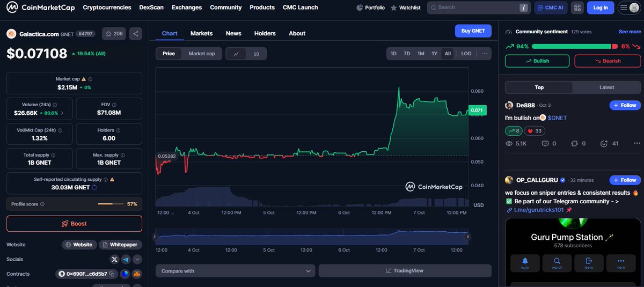Click the Log In button
Viewport: 644px width, 287px height.
pos(601,8)
